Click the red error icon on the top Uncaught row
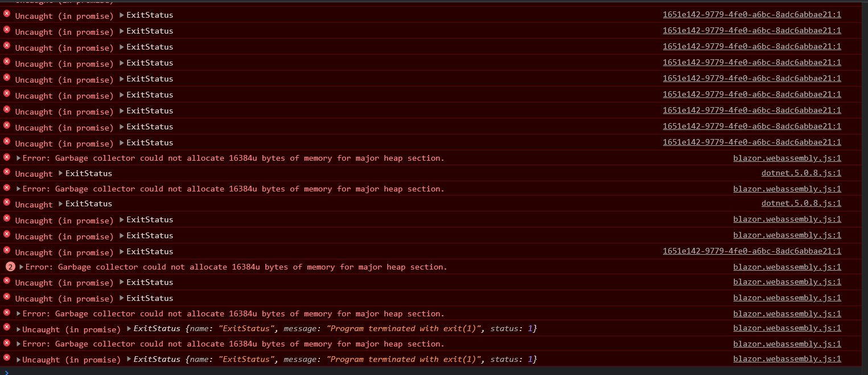Screen dimensions: 868x375 pos(6,15)
